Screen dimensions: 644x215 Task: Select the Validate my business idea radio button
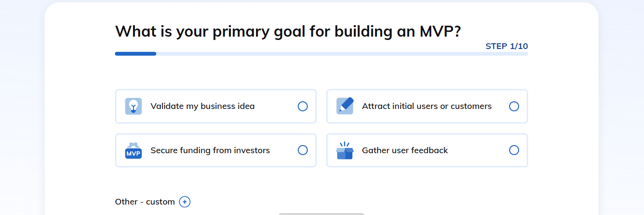click(303, 106)
